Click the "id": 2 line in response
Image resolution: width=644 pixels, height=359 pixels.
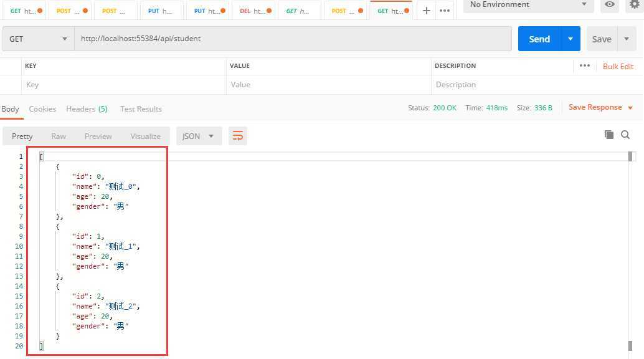[88, 296]
